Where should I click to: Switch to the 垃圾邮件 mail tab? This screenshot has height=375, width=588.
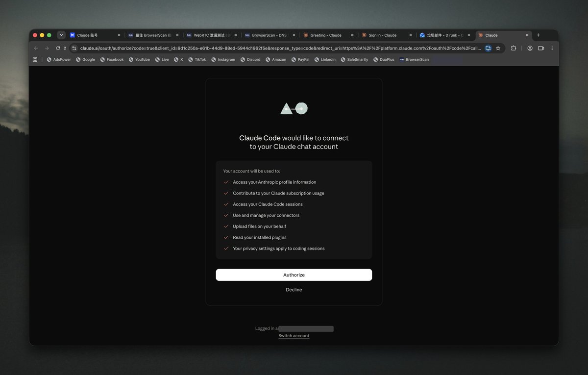tap(445, 35)
